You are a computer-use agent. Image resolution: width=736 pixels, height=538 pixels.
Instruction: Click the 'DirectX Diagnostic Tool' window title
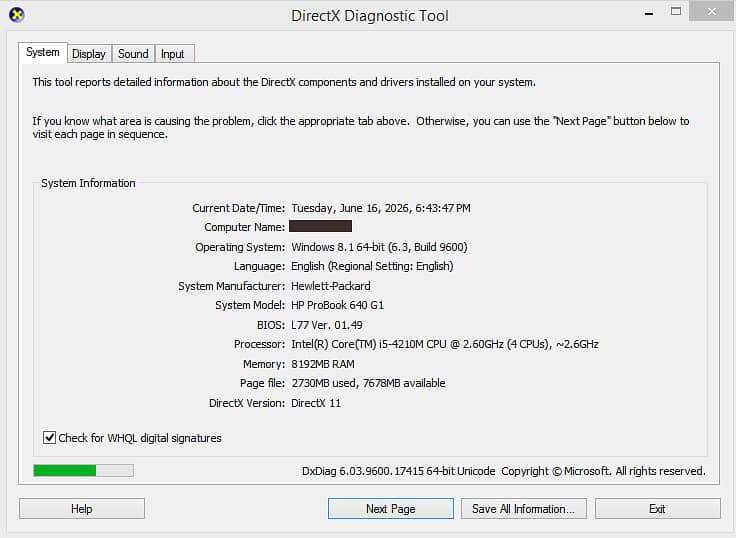coord(370,16)
